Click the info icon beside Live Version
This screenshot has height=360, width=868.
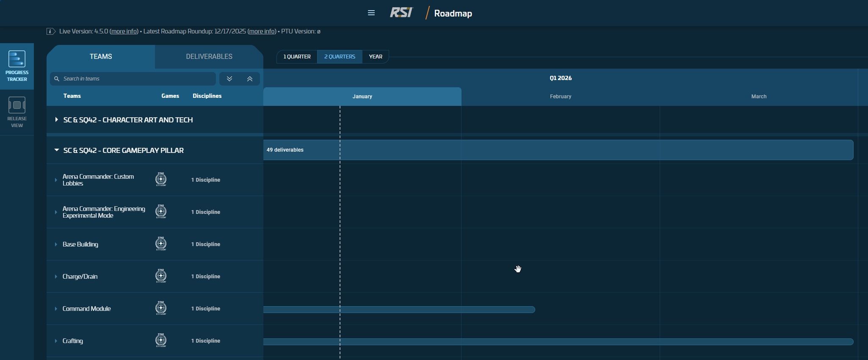[51, 31]
